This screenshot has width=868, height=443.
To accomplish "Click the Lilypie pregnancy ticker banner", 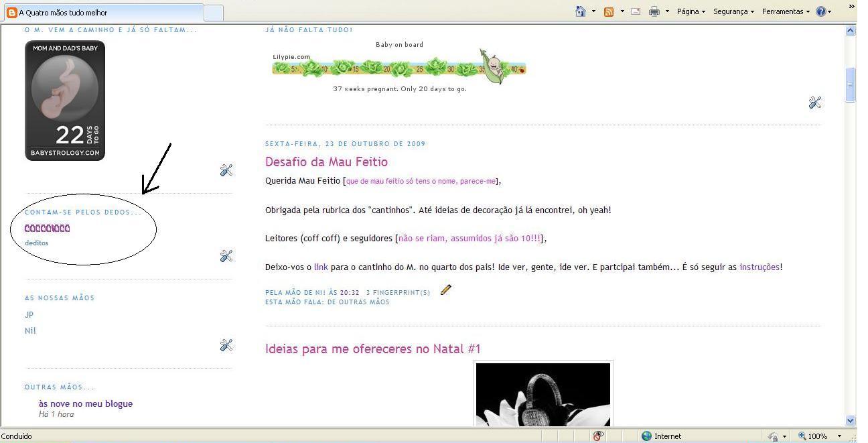I will pyautogui.click(x=399, y=67).
